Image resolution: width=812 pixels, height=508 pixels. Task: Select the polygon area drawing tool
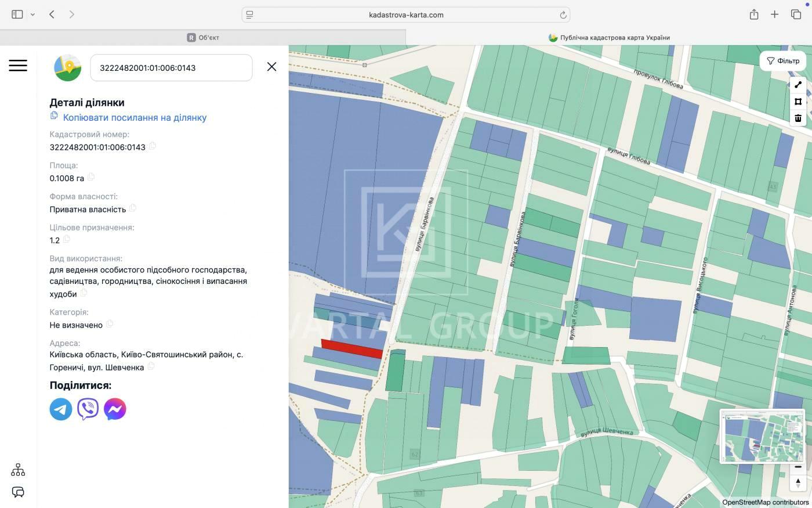click(x=798, y=102)
